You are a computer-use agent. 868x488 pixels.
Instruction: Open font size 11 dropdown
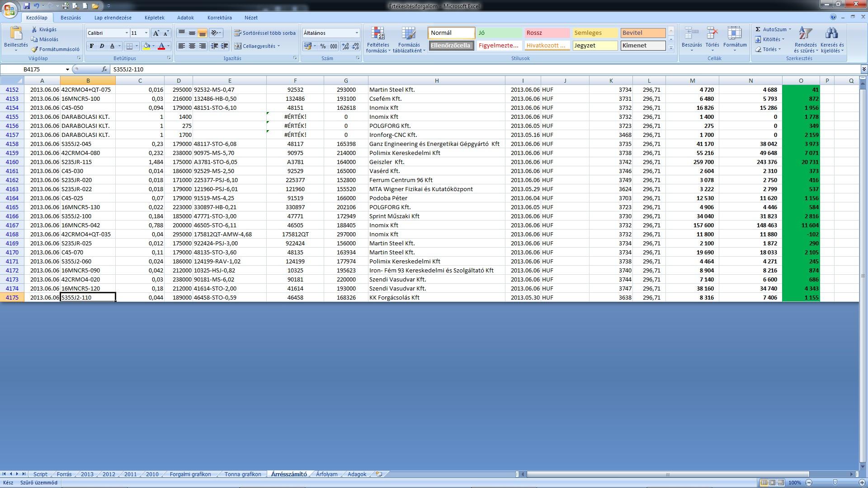[x=146, y=33]
